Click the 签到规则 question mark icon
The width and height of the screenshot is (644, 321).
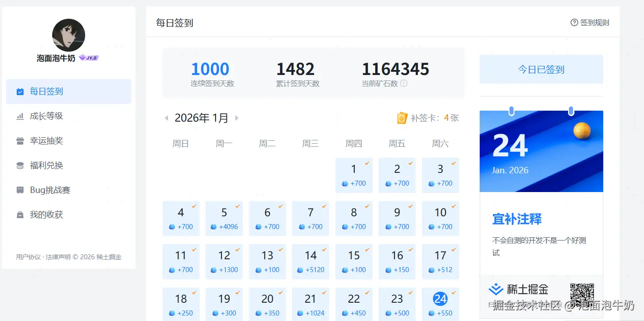(574, 22)
